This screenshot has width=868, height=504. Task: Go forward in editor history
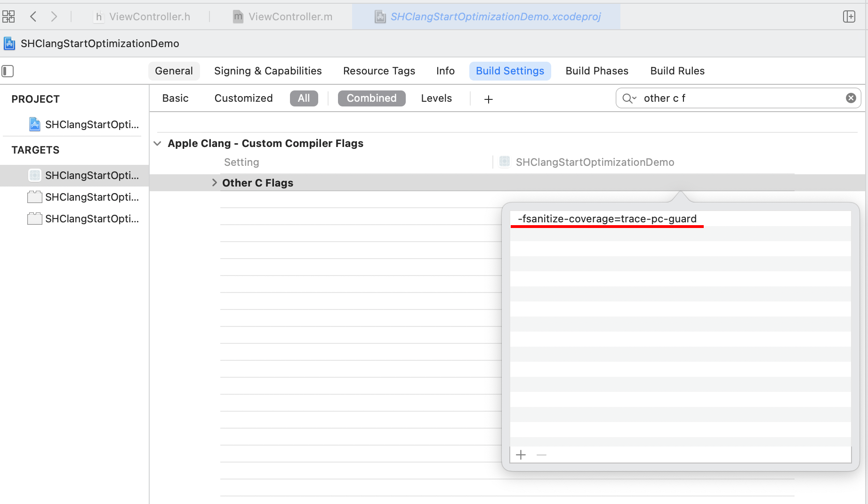tap(54, 16)
